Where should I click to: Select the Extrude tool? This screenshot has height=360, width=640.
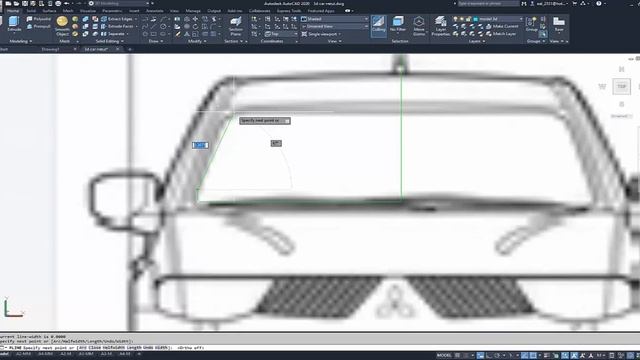click(14, 24)
